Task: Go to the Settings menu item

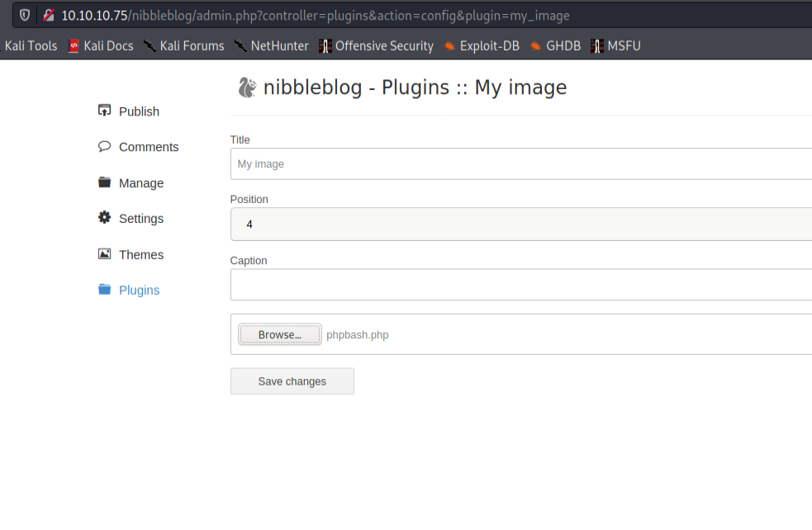Action: [140, 219]
